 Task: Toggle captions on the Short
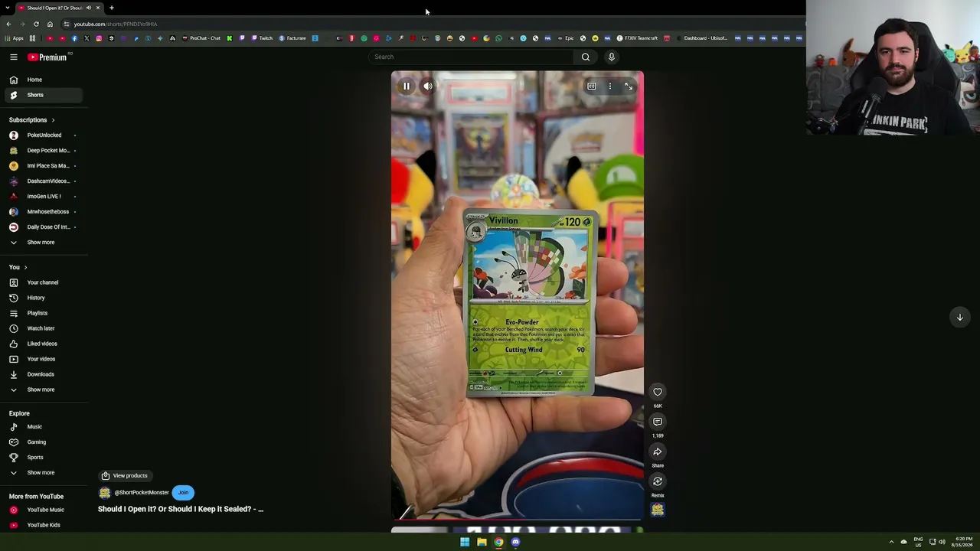[592, 86]
